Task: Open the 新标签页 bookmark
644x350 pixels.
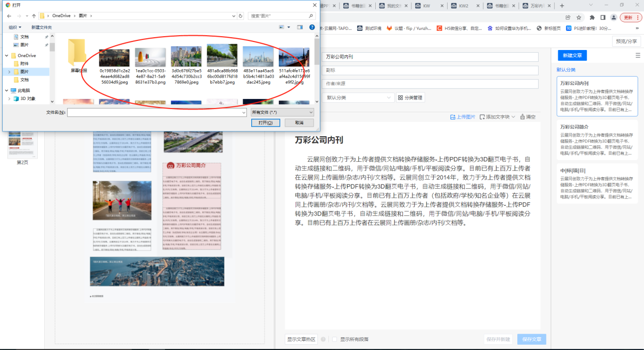Action: (x=548, y=28)
